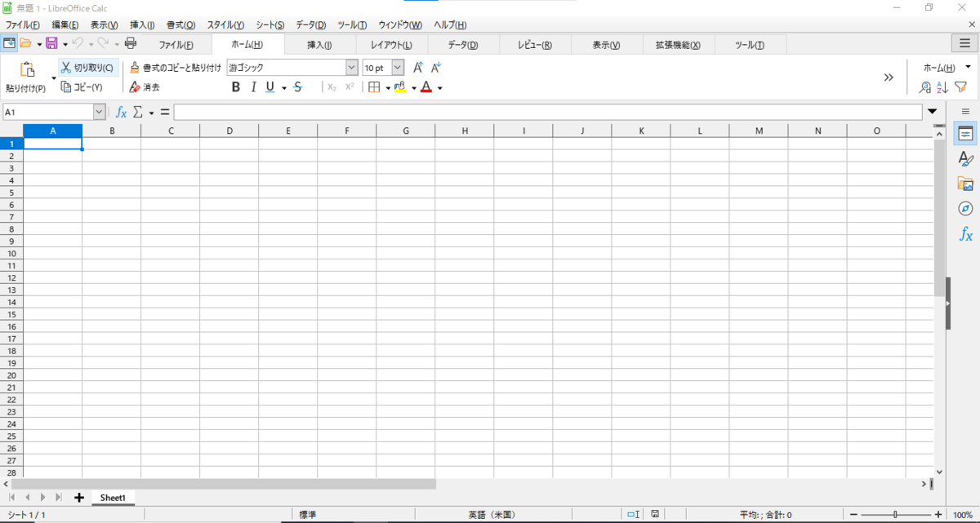This screenshot has height=523, width=980.
Task: Open hamburger menu button top right
Action: click(964, 43)
